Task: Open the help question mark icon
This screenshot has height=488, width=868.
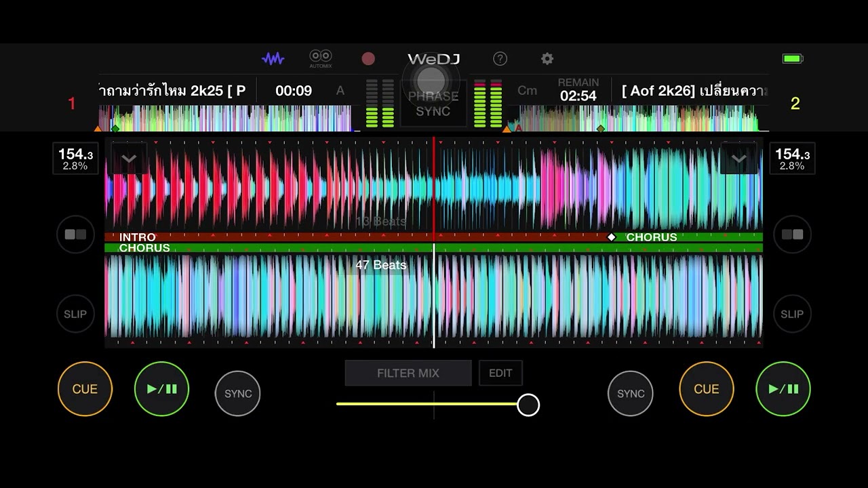Action: (500, 59)
